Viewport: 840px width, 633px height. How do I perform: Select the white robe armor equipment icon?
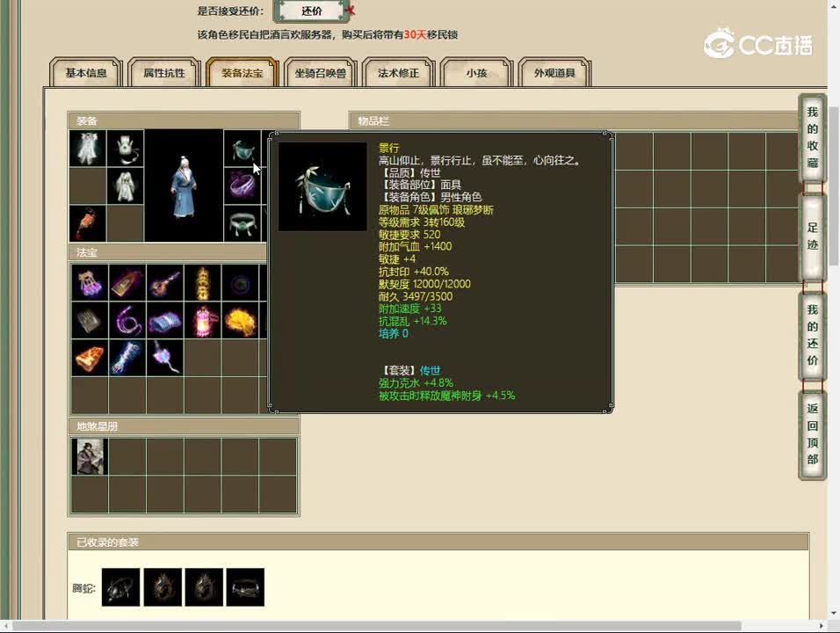pos(126,186)
